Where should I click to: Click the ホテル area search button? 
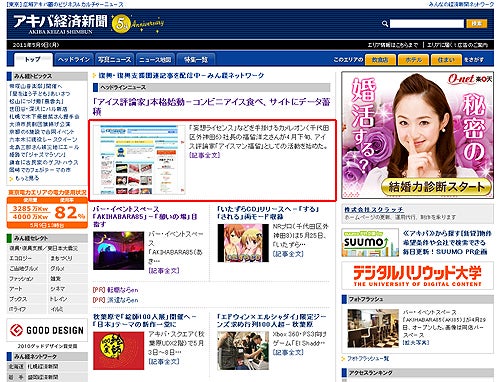pos(413,60)
